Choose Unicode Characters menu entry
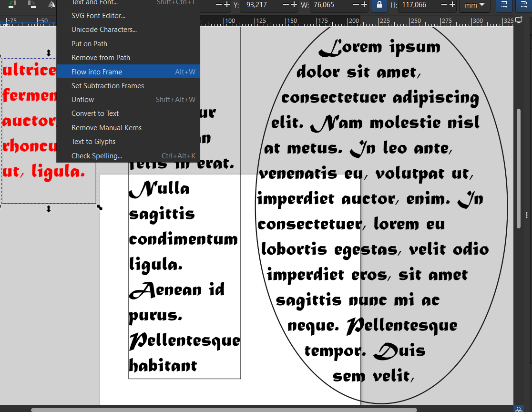 pos(128,30)
